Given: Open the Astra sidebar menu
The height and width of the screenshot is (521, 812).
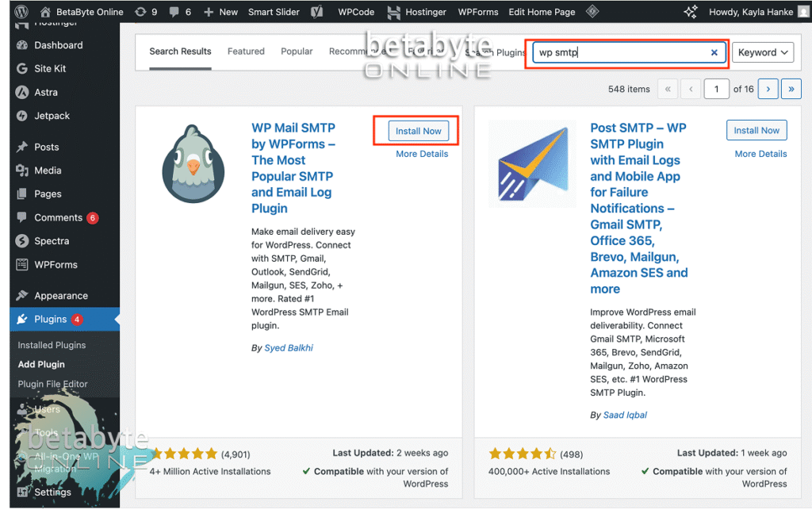Looking at the screenshot, I should pyautogui.click(x=45, y=92).
